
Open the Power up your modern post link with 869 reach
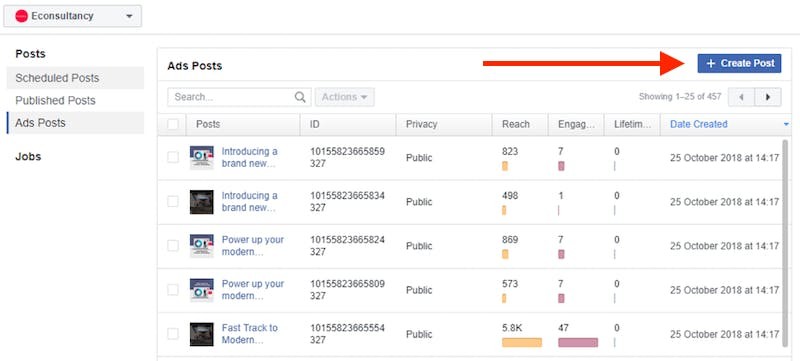click(253, 246)
